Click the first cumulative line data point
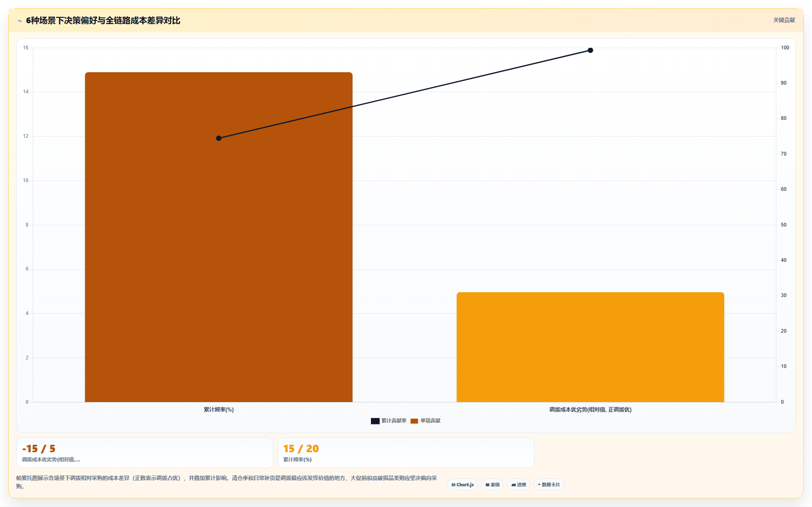Screen dimensions: 812x507 (219, 138)
